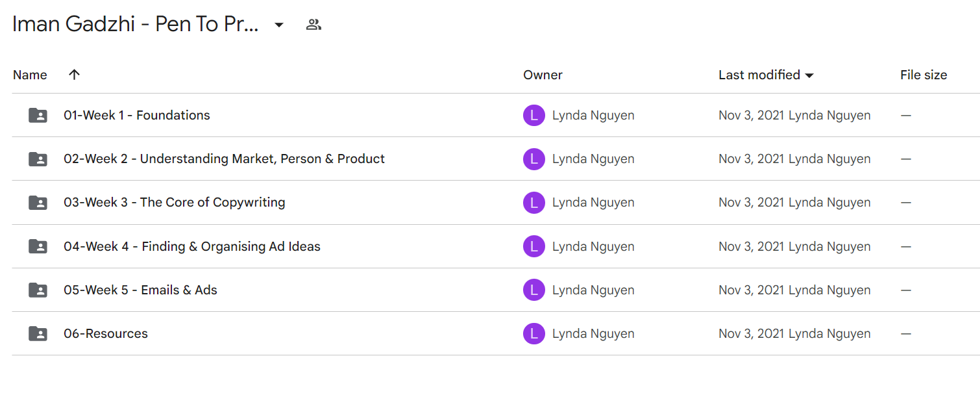
Task: Click owner avatar L in 03-Week 3 row
Action: pyautogui.click(x=534, y=203)
